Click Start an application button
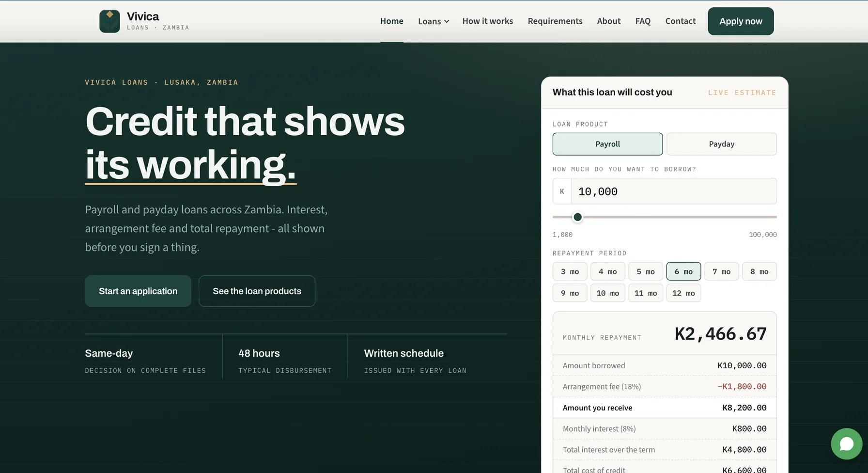This screenshot has height=473, width=868. [x=138, y=291]
